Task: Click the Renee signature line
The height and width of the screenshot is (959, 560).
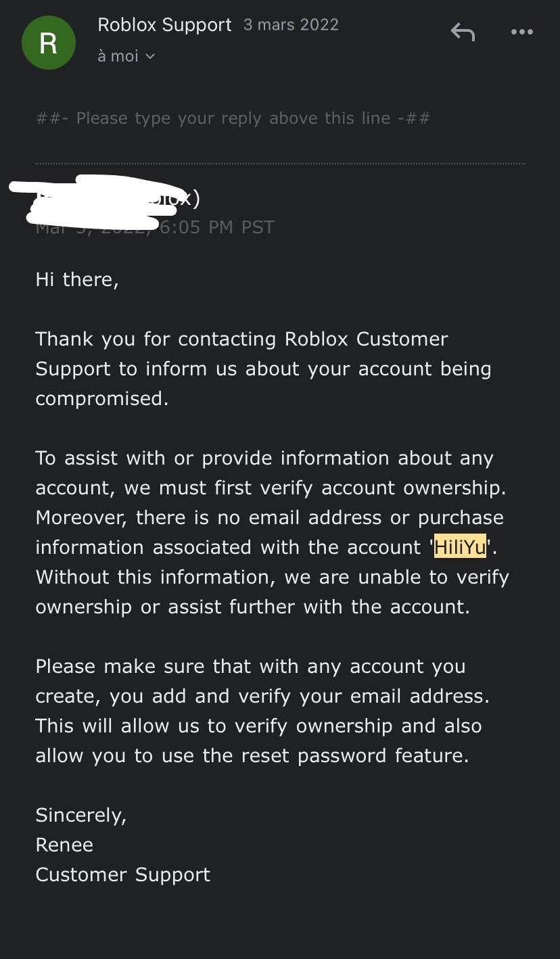Action: [64, 845]
